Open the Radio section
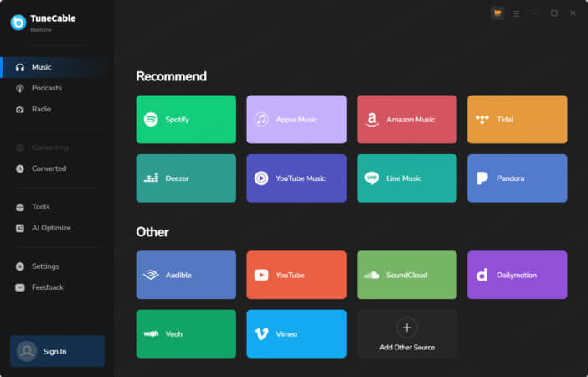 41,109
